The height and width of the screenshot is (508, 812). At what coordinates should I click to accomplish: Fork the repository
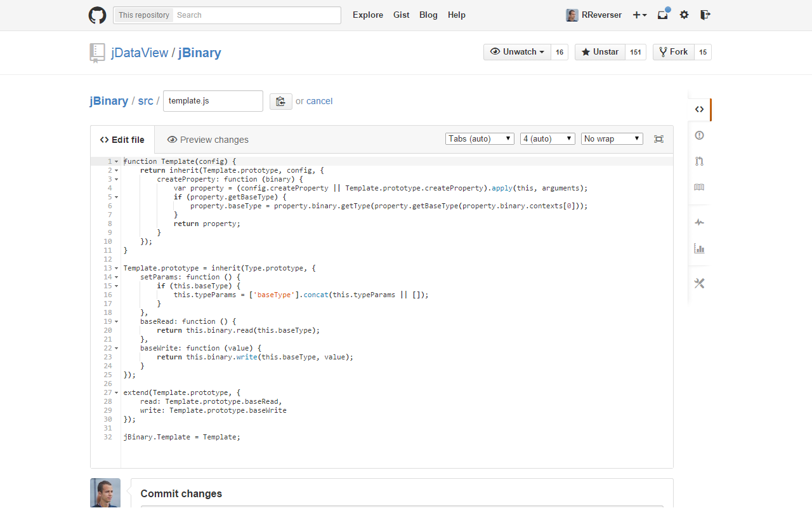tap(674, 52)
